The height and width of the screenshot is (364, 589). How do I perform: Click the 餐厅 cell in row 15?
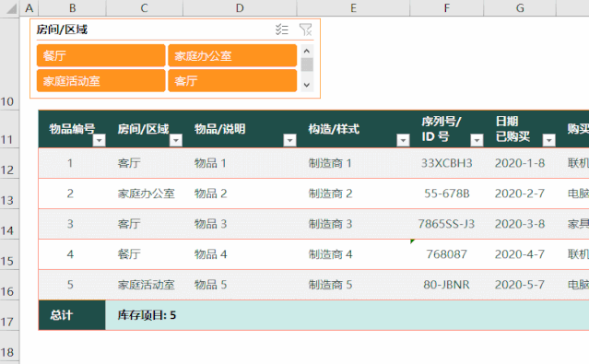(144, 254)
